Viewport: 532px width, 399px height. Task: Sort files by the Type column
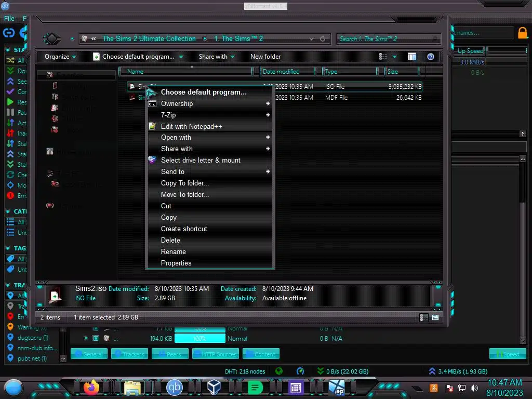pos(350,72)
